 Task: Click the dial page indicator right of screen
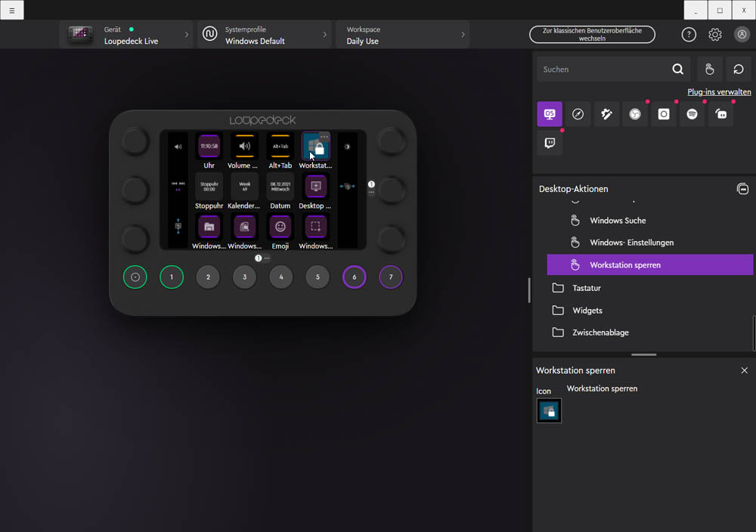[x=371, y=184]
